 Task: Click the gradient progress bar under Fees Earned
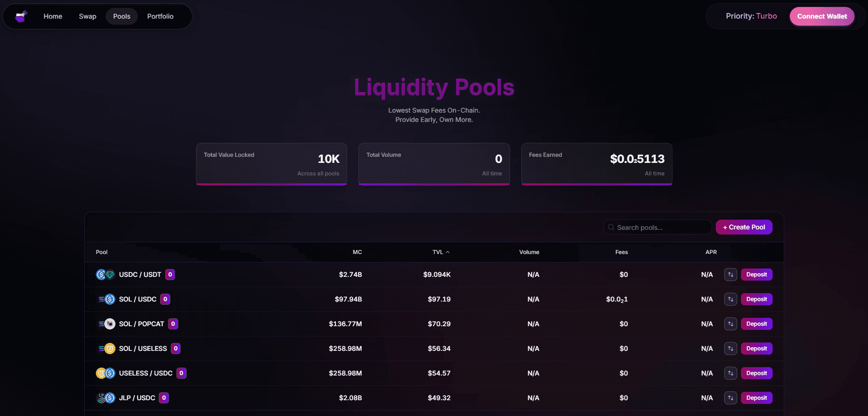point(597,185)
